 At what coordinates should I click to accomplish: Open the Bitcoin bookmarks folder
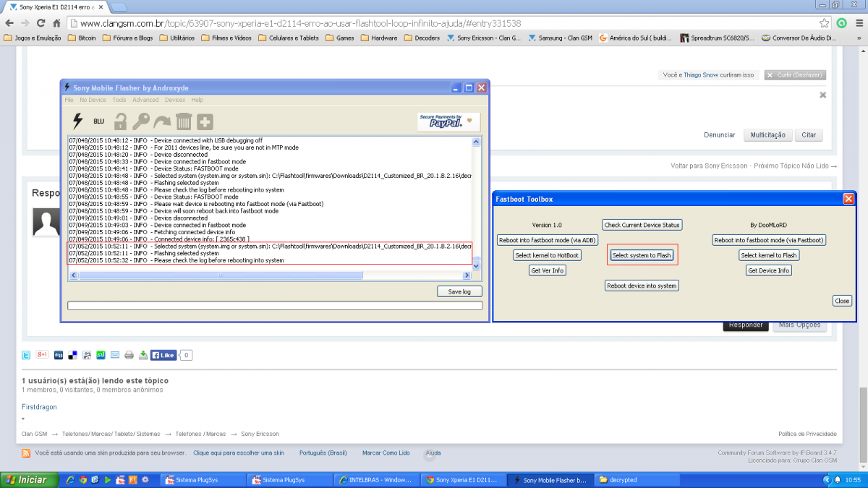point(82,38)
